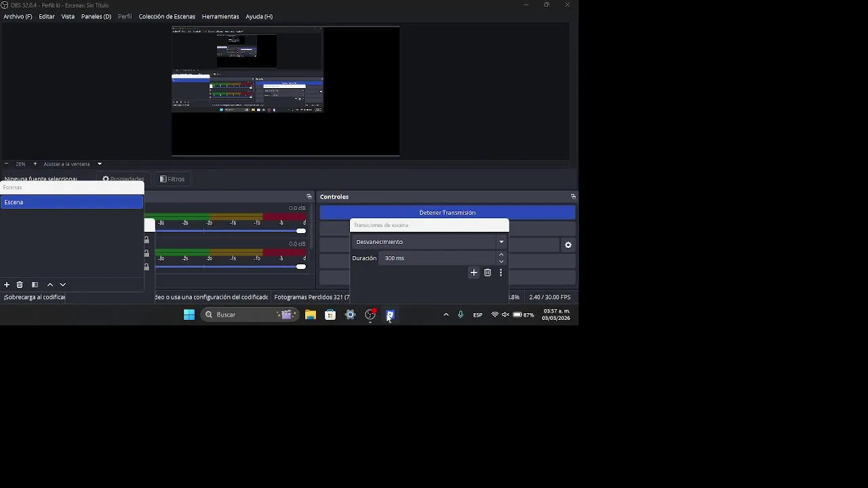Open the Ayuda (H) menu
This screenshot has width=868, height=488.
tap(259, 16)
